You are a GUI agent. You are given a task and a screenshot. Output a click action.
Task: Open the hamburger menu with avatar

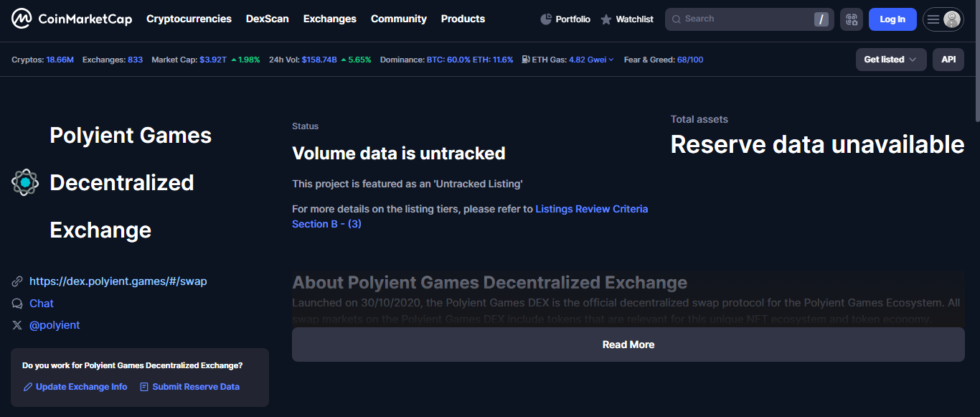click(x=943, y=19)
